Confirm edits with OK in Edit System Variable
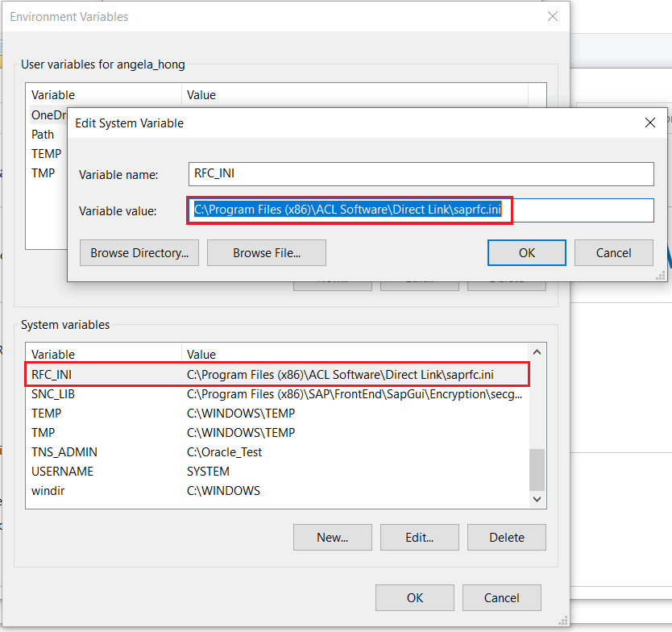 [x=526, y=252]
